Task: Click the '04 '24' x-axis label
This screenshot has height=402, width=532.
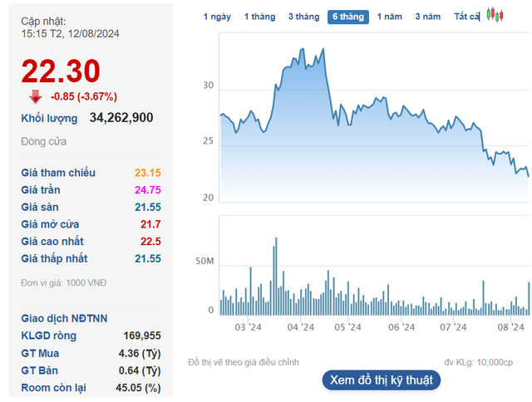Action: click(300, 327)
